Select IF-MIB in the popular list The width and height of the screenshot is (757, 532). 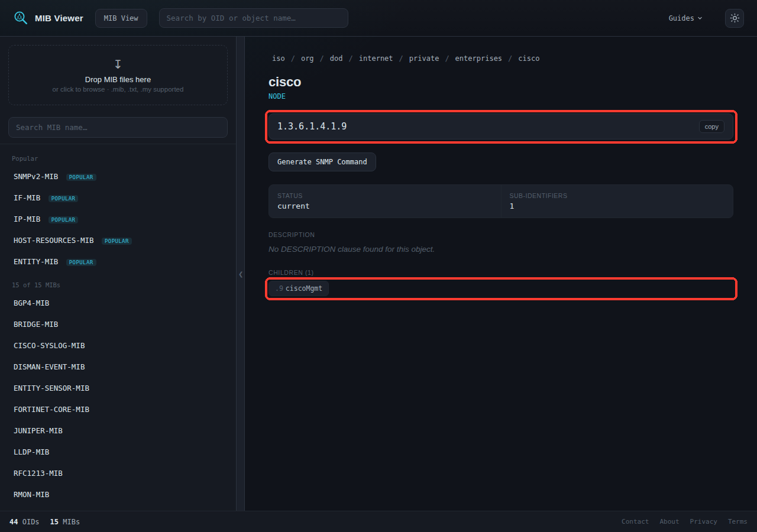tap(27, 198)
